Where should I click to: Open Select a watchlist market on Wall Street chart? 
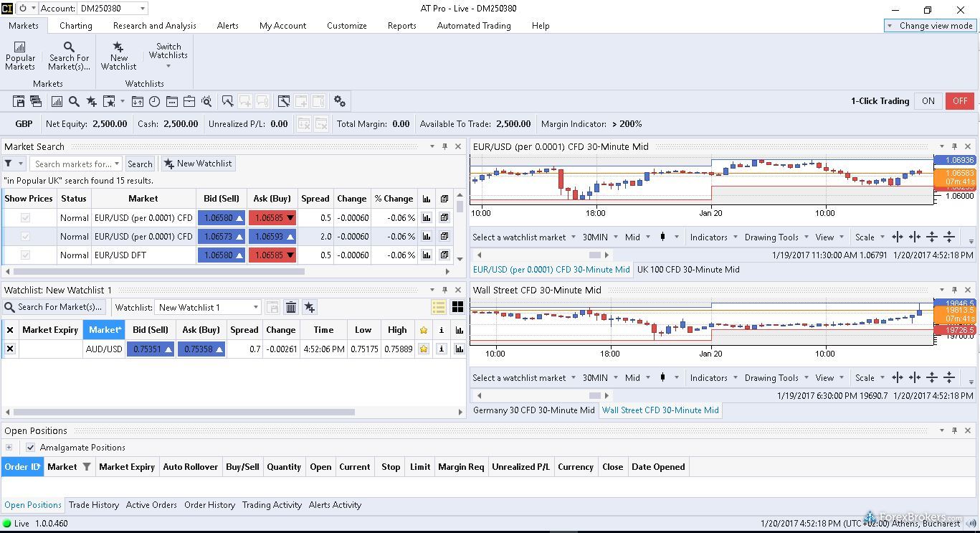pyautogui.click(x=524, y=377)
